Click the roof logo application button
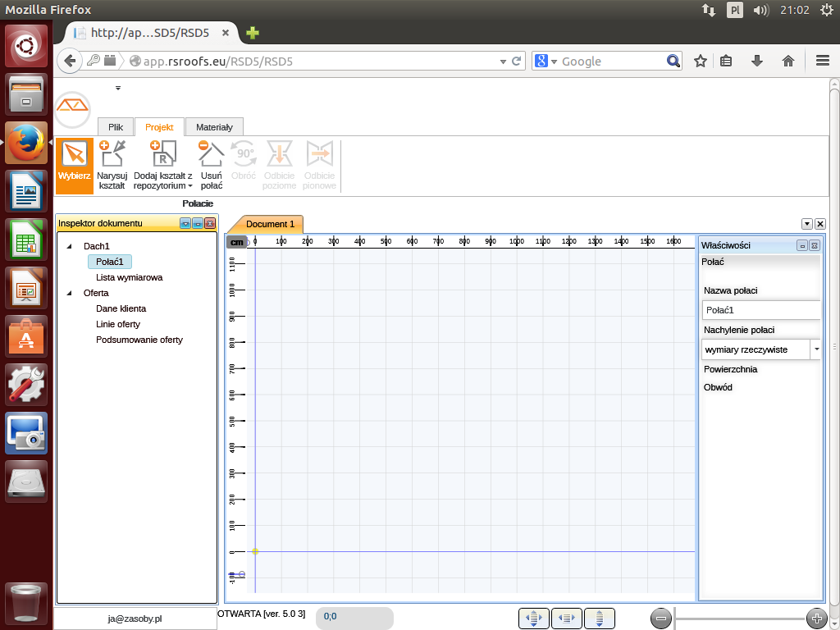 (73, 108)
